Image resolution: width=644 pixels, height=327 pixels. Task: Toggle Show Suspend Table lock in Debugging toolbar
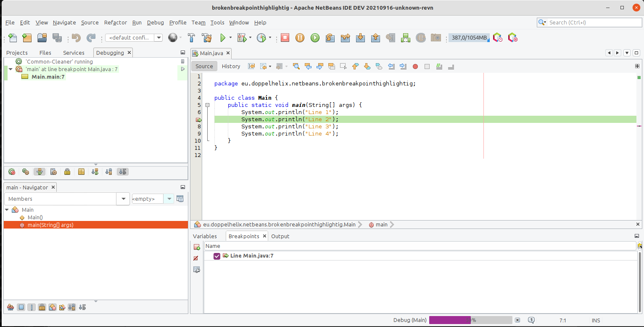67,172
